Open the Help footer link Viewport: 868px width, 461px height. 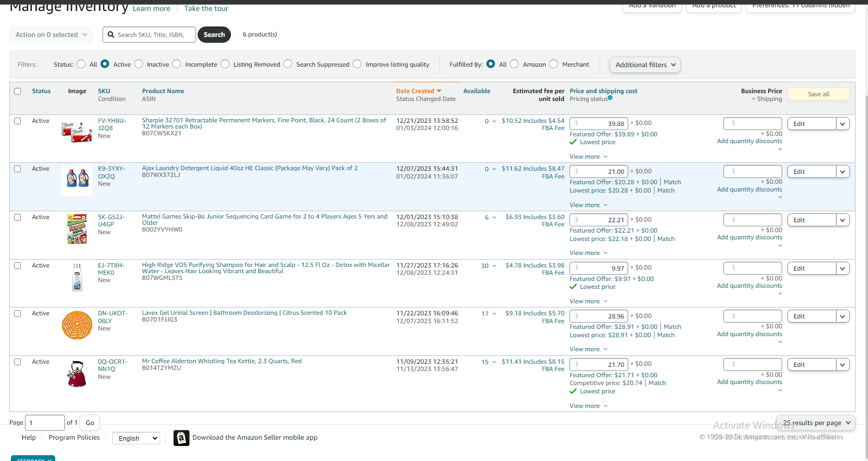(29, 438)
